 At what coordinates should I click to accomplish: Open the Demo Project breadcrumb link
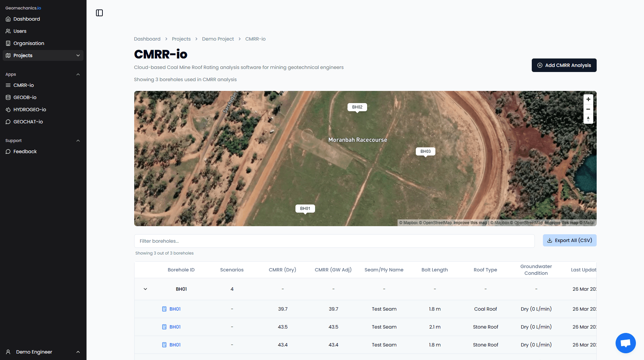click(x=218, y=39)
